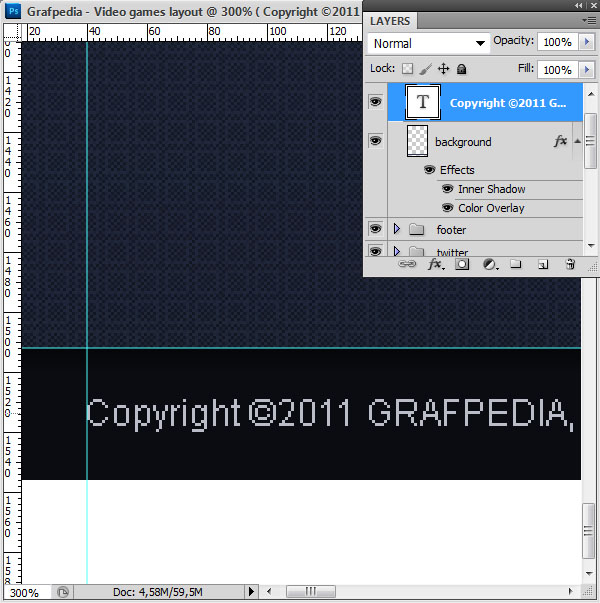600x603 pixels.
Task: Add a layer mask
Action: 462,264
